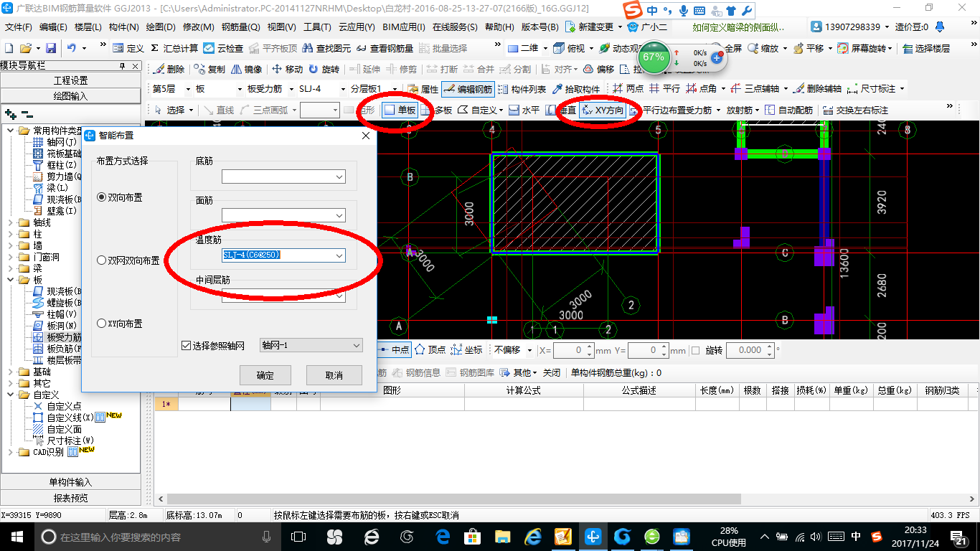Launch 云检查 cloud check
Viewport: 980px width, 551px height.
(223, 48)
